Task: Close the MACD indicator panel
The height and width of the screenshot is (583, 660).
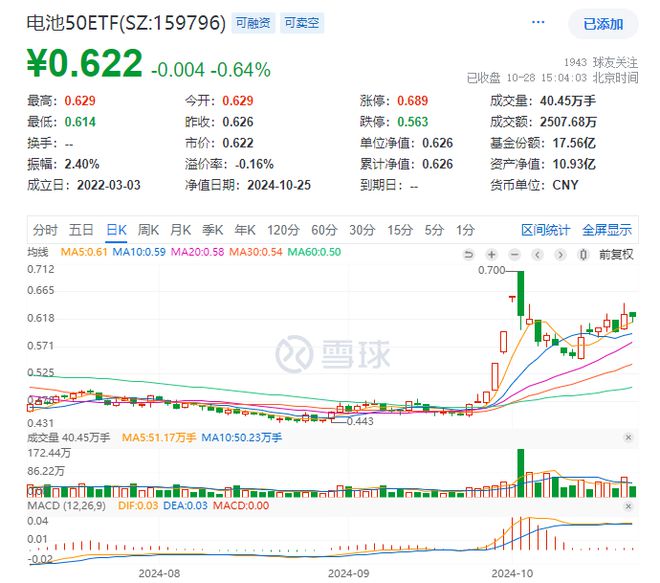Action: click(x=628, y=506)
